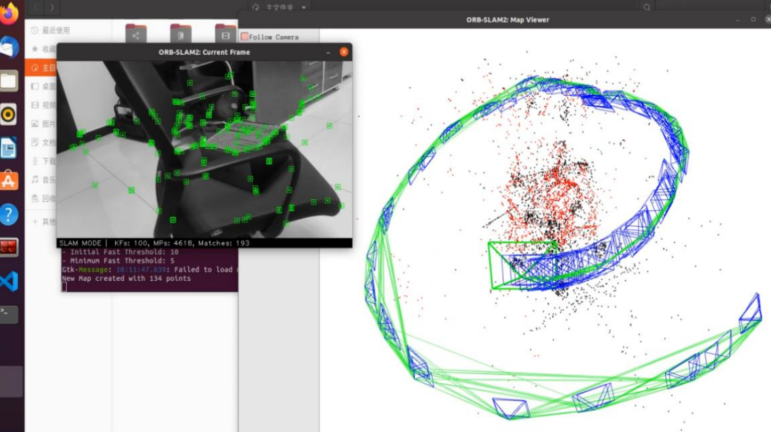
Task: Maximize the Map Viewer window
Action: 753,20
